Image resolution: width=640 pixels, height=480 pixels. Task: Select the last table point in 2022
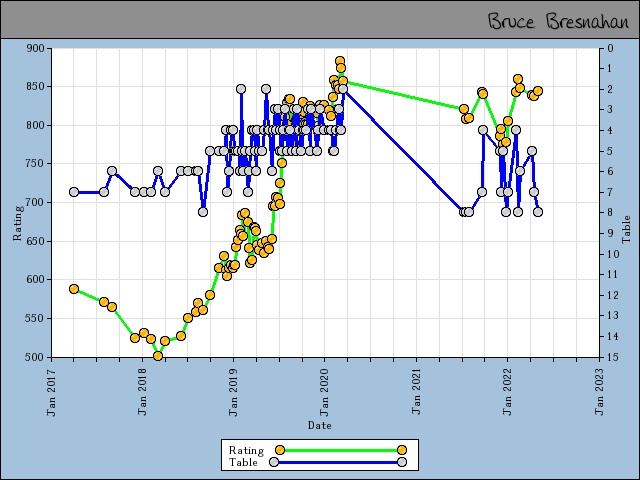(538, 212)
